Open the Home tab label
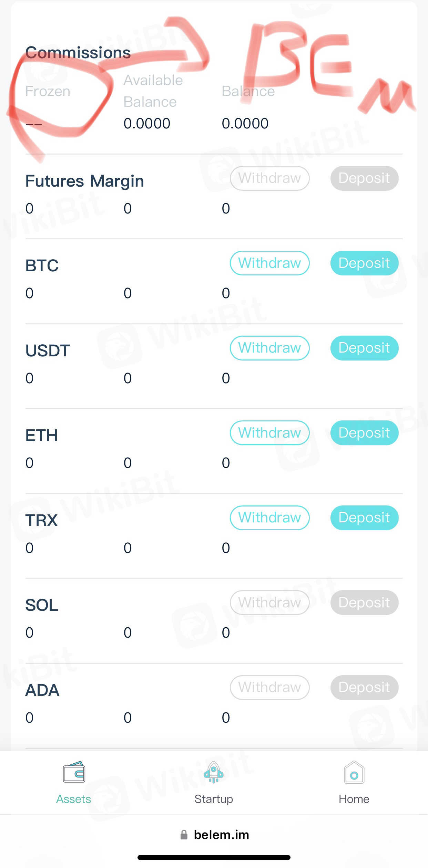This screenshot has height=868, width=428. click(354, 799)
